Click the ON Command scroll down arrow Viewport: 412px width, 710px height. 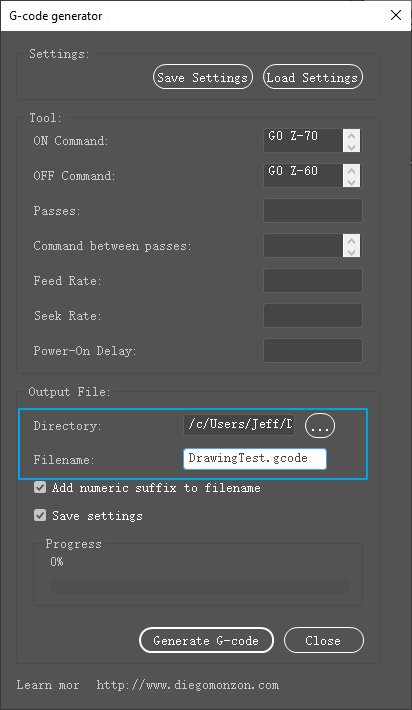[351, 146]
